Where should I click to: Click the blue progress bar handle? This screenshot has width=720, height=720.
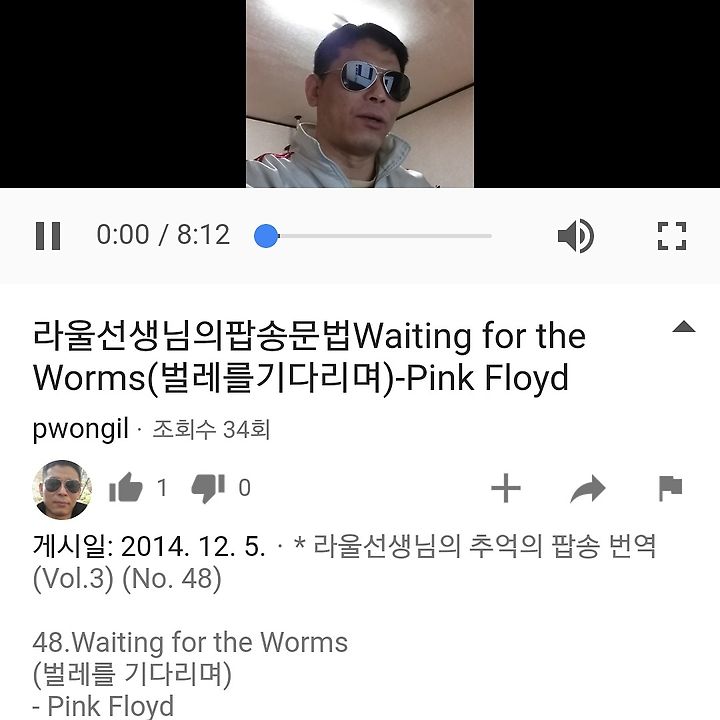point(266,236)
